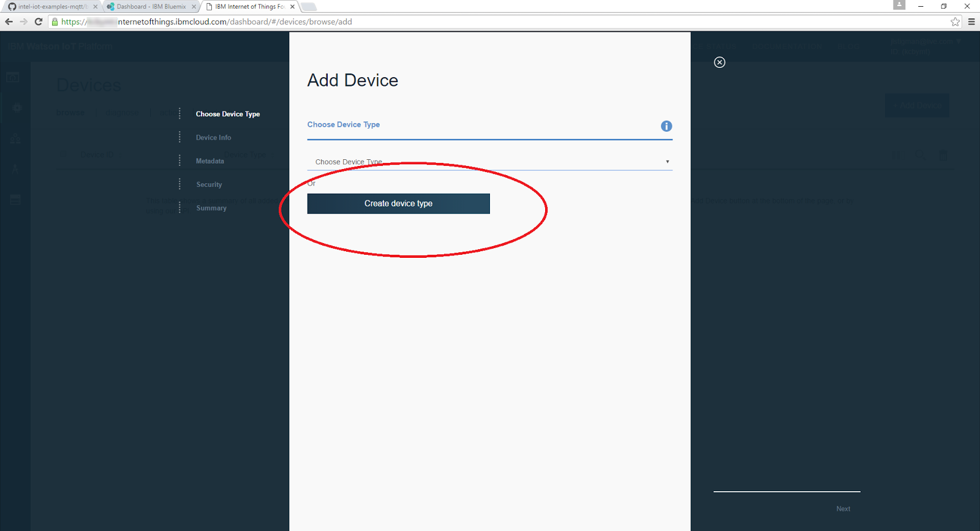Click the blue info icon
Viewport: 980px width, 531px height.
point(666,126)
